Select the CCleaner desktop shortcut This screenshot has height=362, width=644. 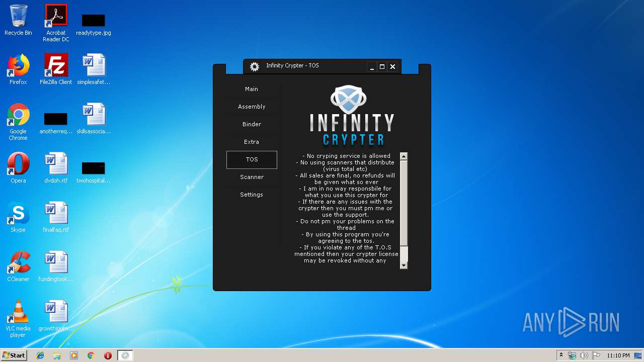(x=18, y=266)
